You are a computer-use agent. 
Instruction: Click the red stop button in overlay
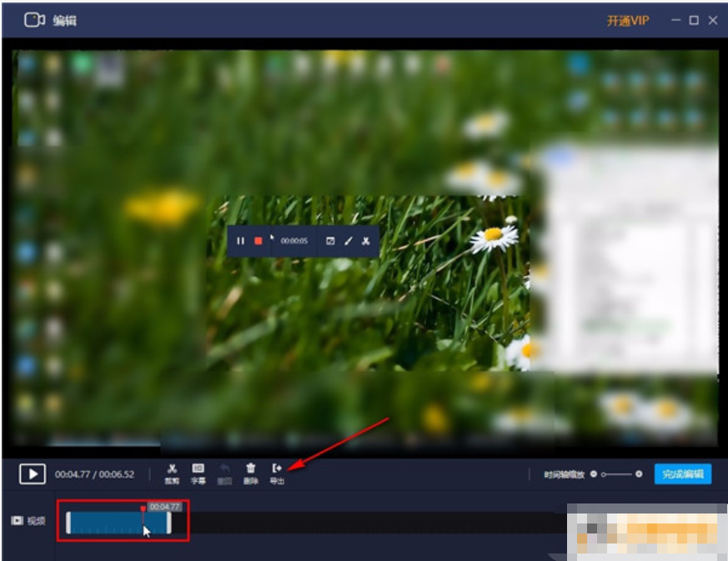click(x=259, y=241)
